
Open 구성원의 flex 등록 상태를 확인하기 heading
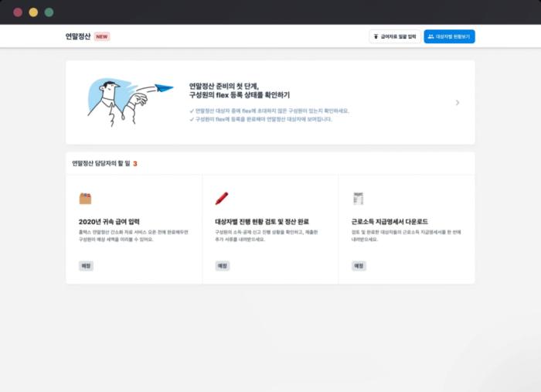pyautogui.click(x=239, y=95)
